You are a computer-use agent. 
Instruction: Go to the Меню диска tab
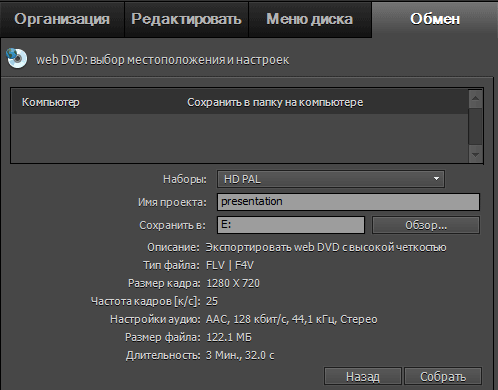310,19
